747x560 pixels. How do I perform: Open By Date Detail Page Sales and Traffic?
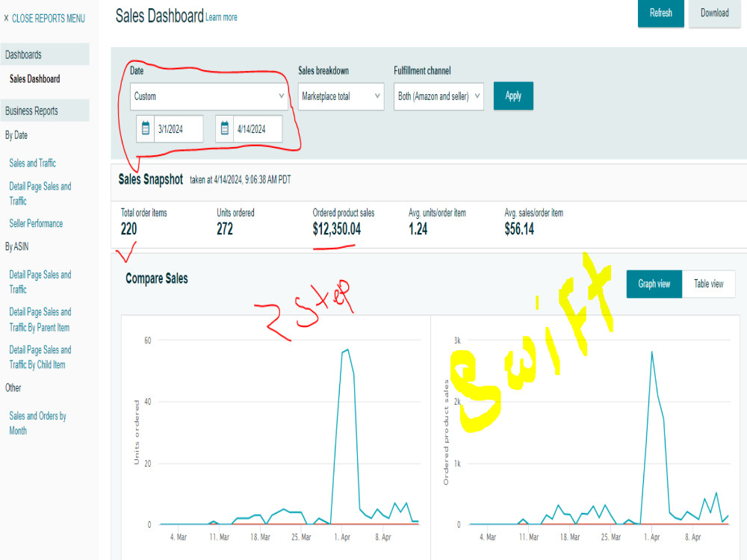[40, 193]
